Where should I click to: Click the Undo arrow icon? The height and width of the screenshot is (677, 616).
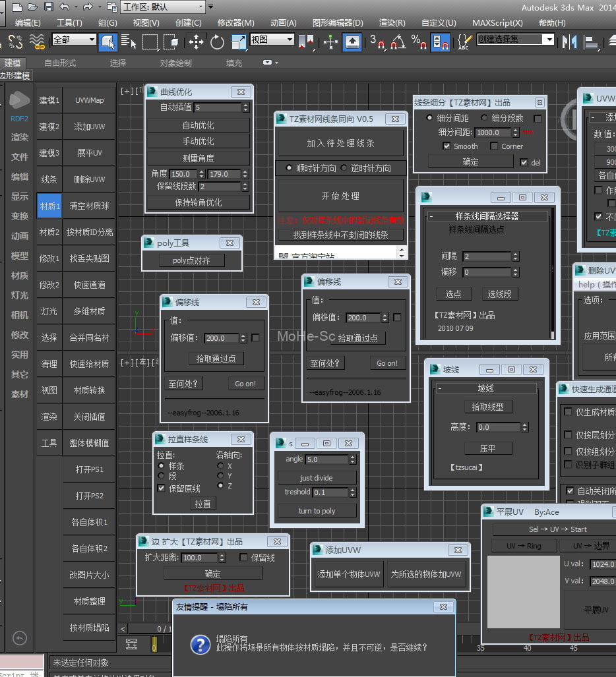(64, 7)
